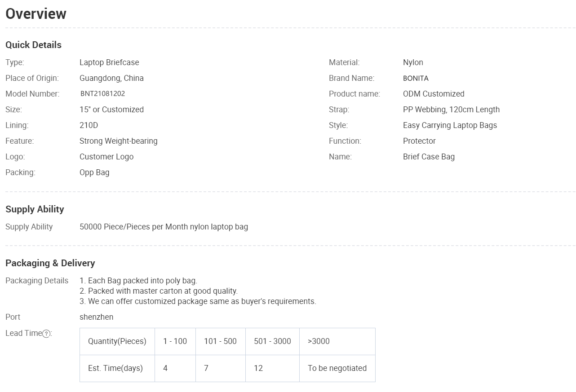
Task: Click the PP Webbing, 120cm Length value
Action: (x=451, y=110)
